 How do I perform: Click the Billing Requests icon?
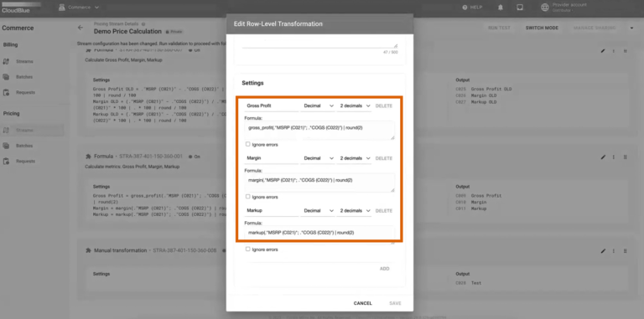6,93
